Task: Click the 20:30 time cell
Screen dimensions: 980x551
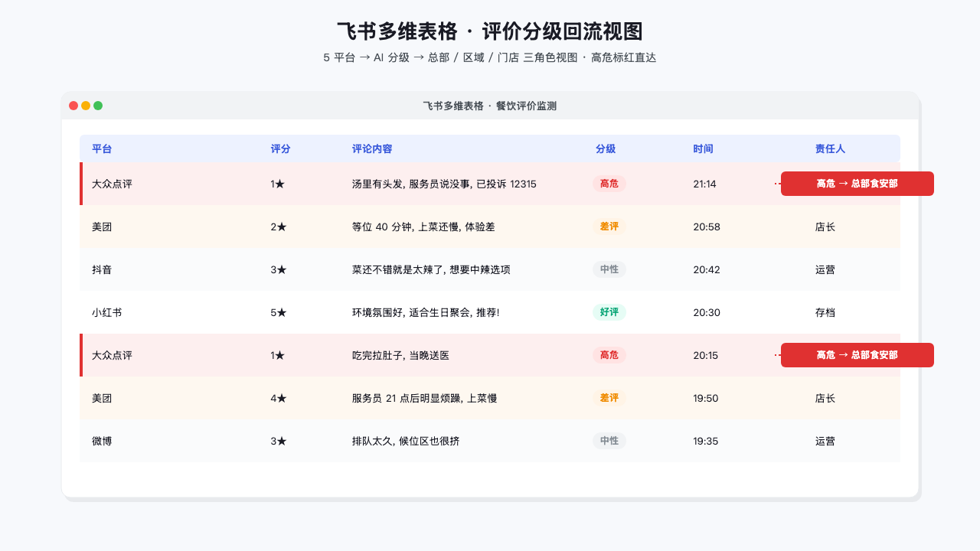Action: (x=707, y=312)
